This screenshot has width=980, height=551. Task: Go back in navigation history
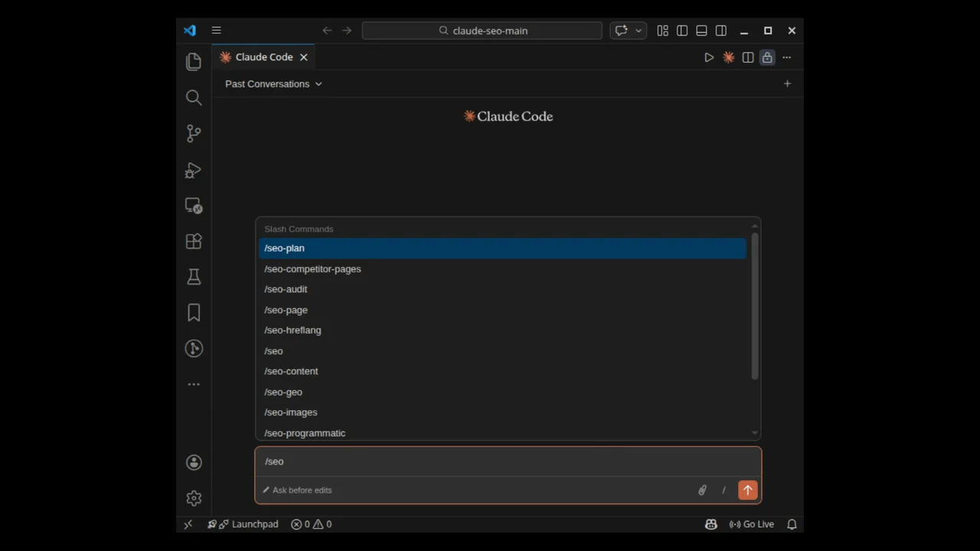click(x=327, y=31)
